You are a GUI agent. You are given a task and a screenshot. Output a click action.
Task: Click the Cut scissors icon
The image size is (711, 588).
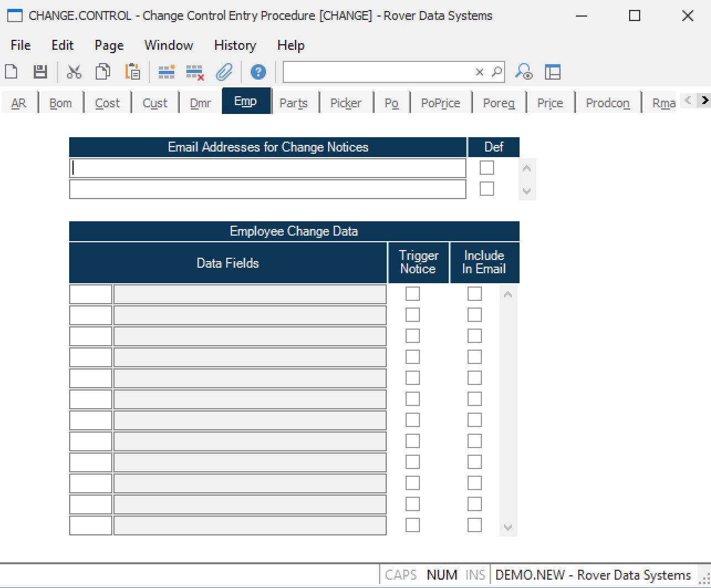click(74, 72)
